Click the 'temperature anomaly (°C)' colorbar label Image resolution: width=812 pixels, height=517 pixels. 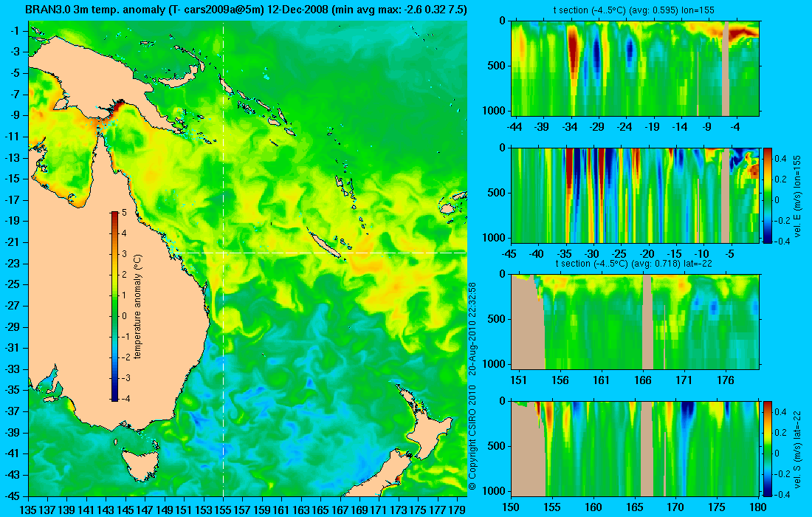click(138, 307)
